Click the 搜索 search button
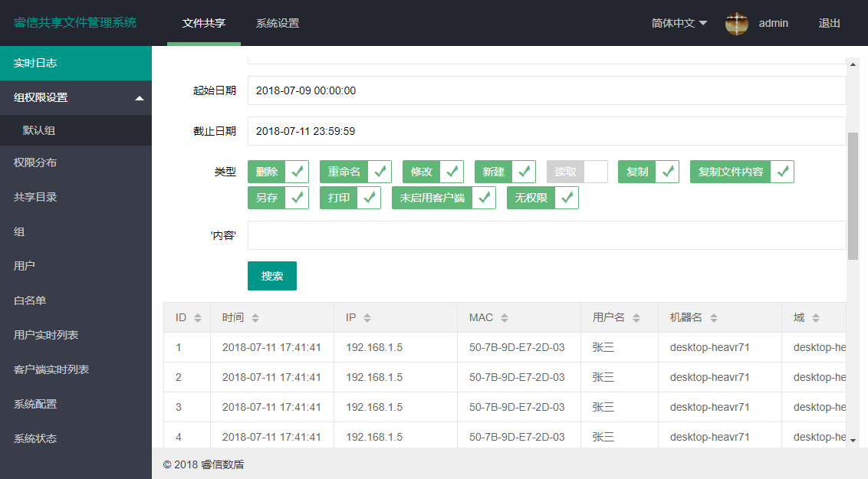 [x=271, y=274]
